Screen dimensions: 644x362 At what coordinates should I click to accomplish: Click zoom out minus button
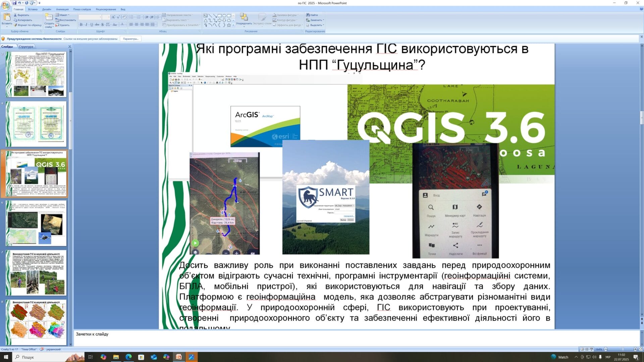(606, 349)
